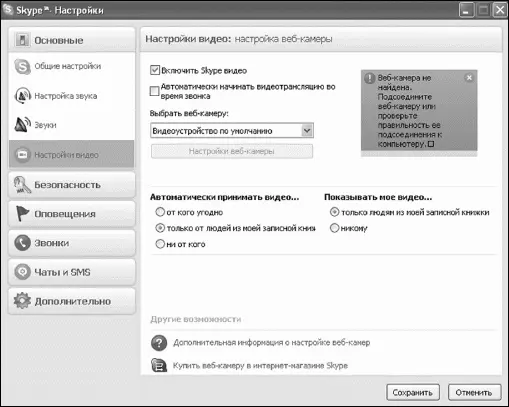
Task: Expand the Основные settings section
Action: point(72,40)
